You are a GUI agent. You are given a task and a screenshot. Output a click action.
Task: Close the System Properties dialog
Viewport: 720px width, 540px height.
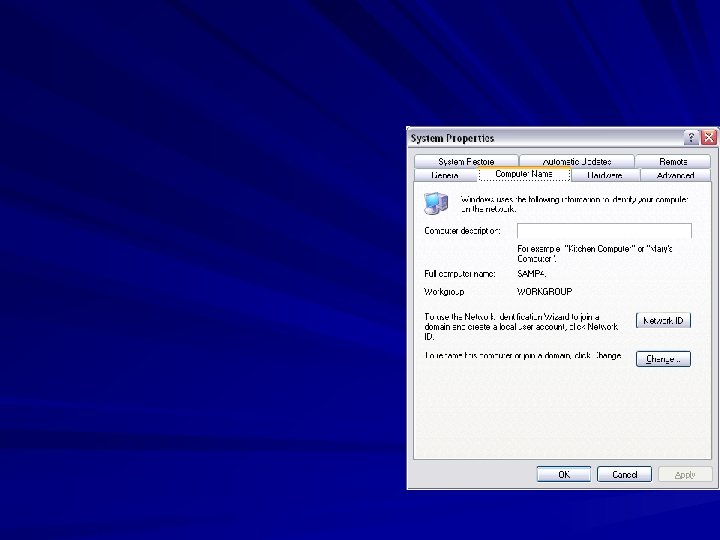pyautogui.click(x=709, y=137)
